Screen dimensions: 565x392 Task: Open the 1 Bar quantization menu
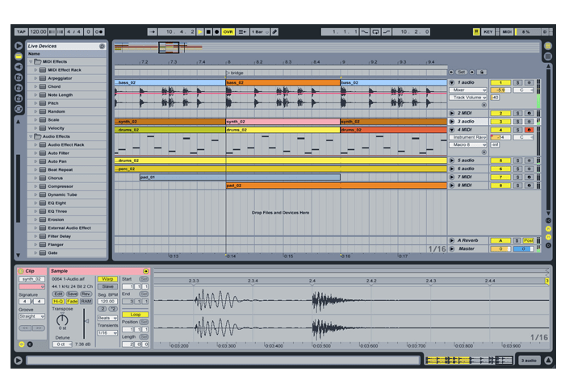[260, 31]
